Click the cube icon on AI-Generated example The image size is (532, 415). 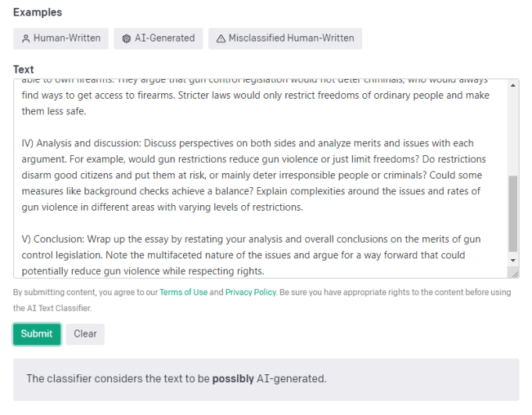pos(127,38)
